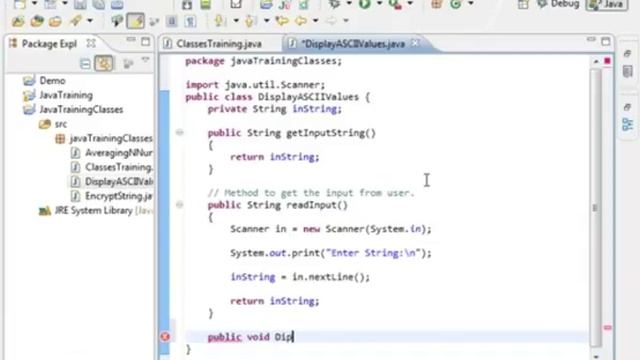Click the Debug bug icon in toolbar

[x=335, y=4]
